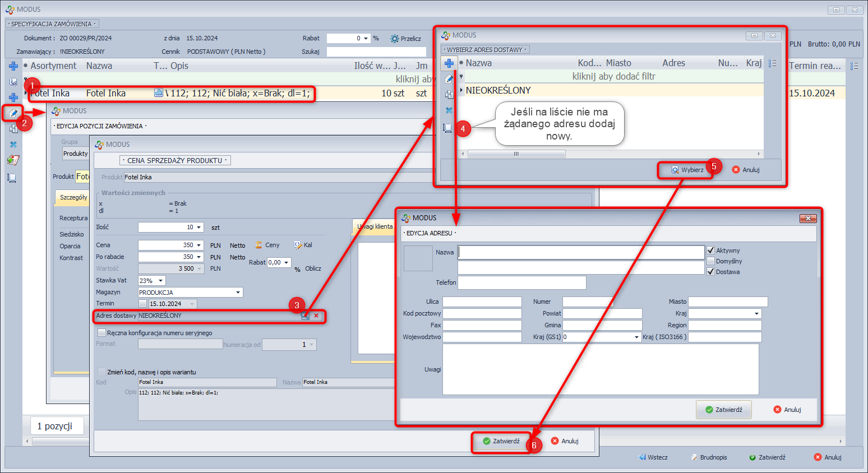Click Anuluj in the Edycja adresu dialog
Viewport: 868px width, 473px height.
787,410
